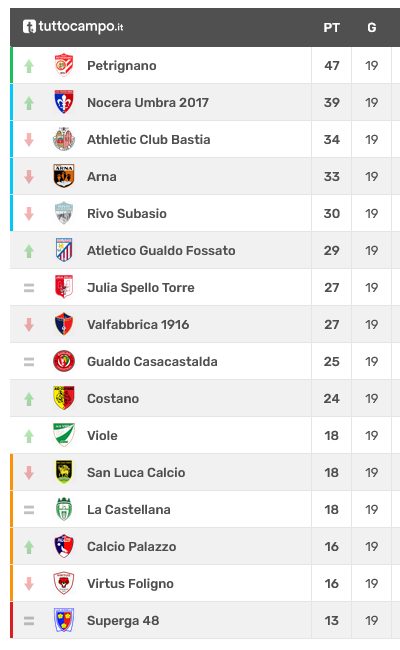Open the Atletico Gualdo Fossato team link
Viewport: 400px width, 650px height.
161,250
